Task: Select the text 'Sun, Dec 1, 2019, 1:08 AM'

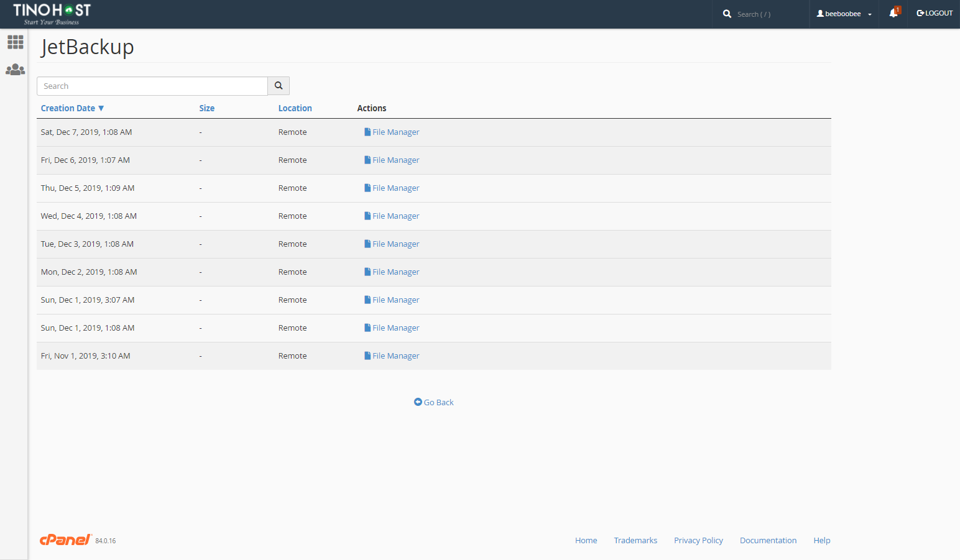Action: [88, 328]
